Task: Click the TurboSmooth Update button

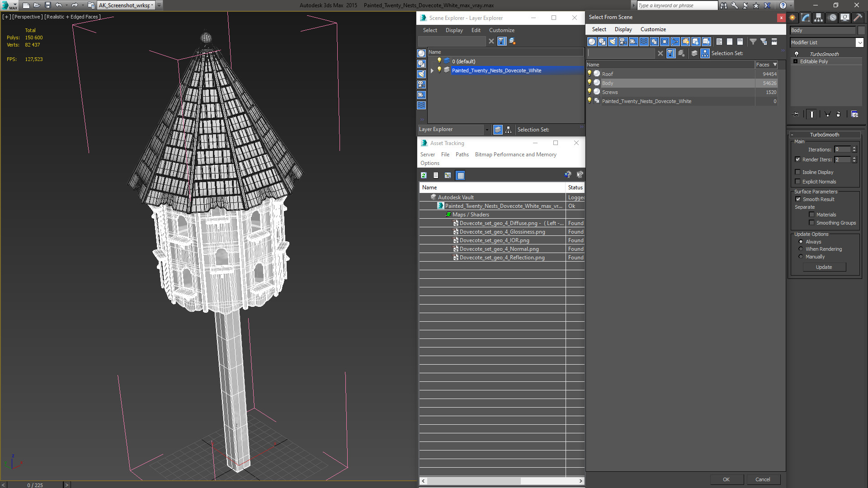Action: click(x=824, y=267)
